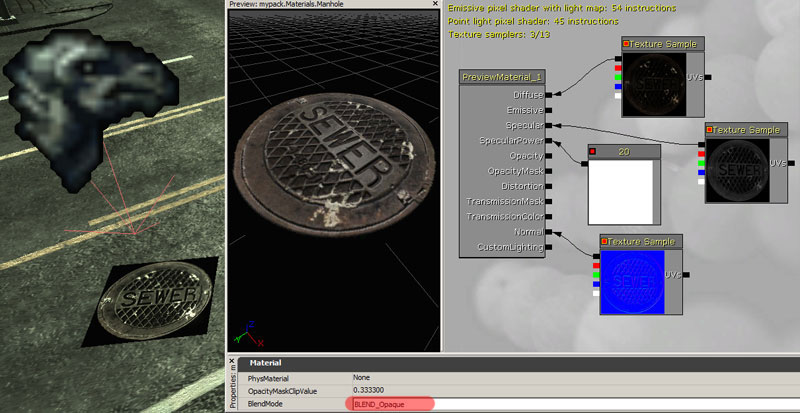
Task: Click blue channel output of normal Texture Sample
Action: [596, 284]
